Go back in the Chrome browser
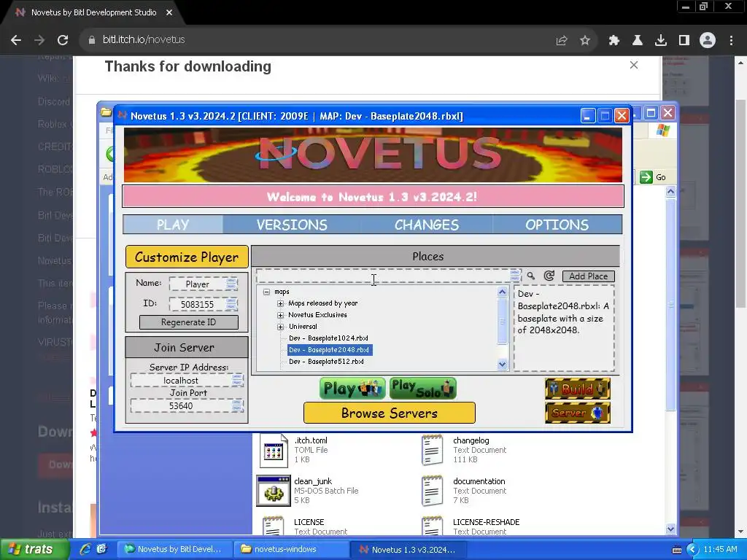 16,40
